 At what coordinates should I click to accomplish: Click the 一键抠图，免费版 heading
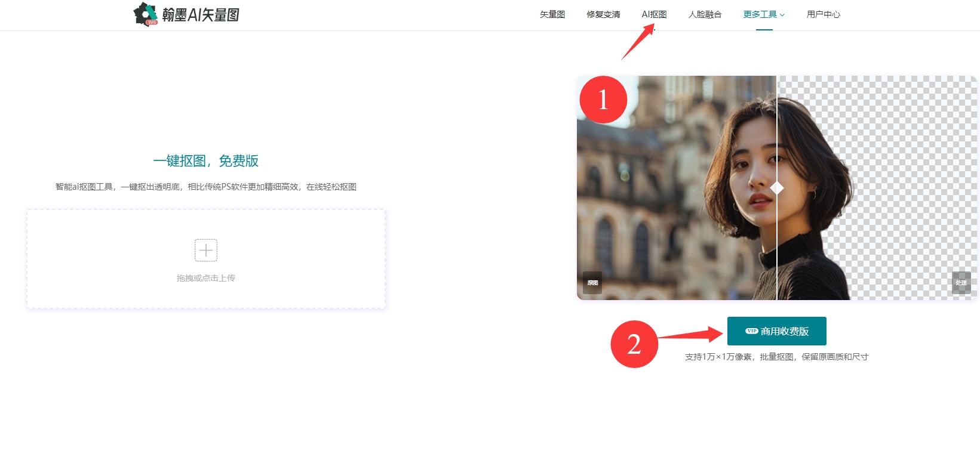pyautogui.click(x=206, y=161)
